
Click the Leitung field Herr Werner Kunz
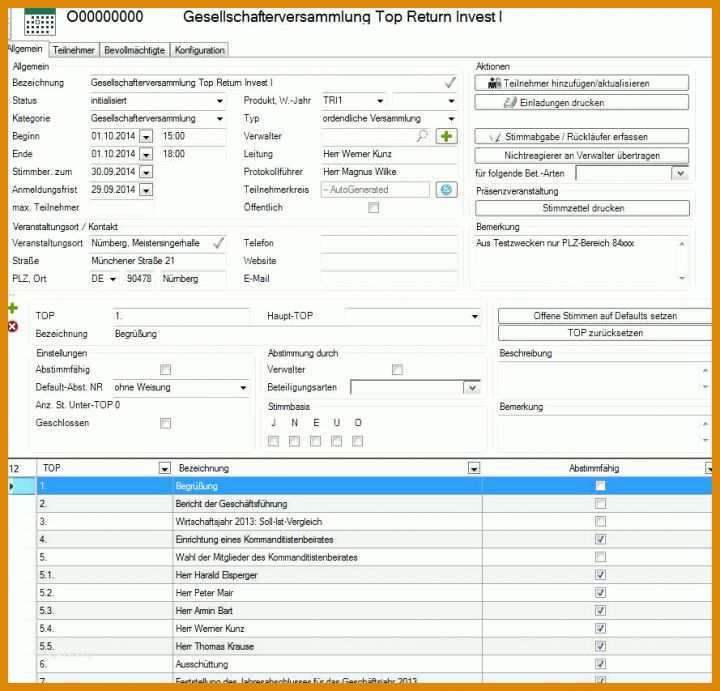[389, 154]
